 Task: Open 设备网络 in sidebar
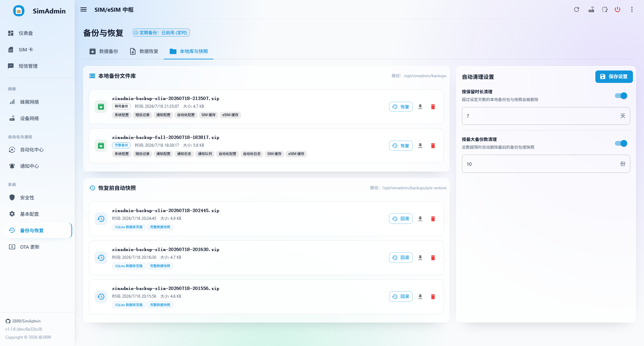(37, 118)
